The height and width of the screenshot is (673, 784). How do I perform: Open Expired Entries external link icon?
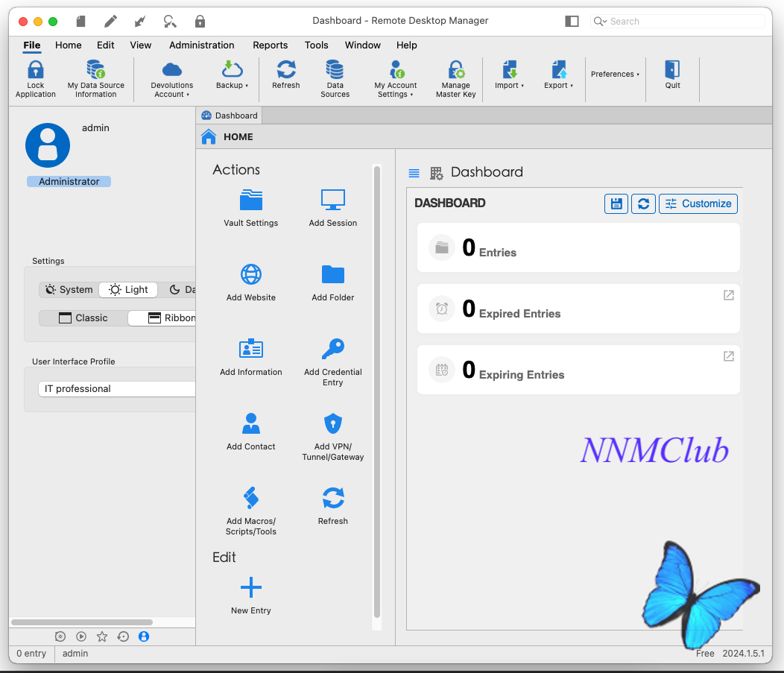click(x=729, y=295)
